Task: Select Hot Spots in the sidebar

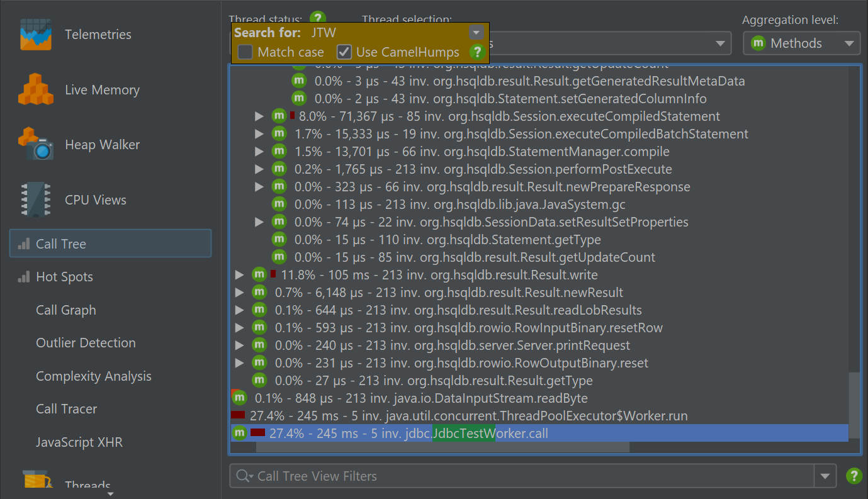Action: pyautogui.click(x=64, y=277)
